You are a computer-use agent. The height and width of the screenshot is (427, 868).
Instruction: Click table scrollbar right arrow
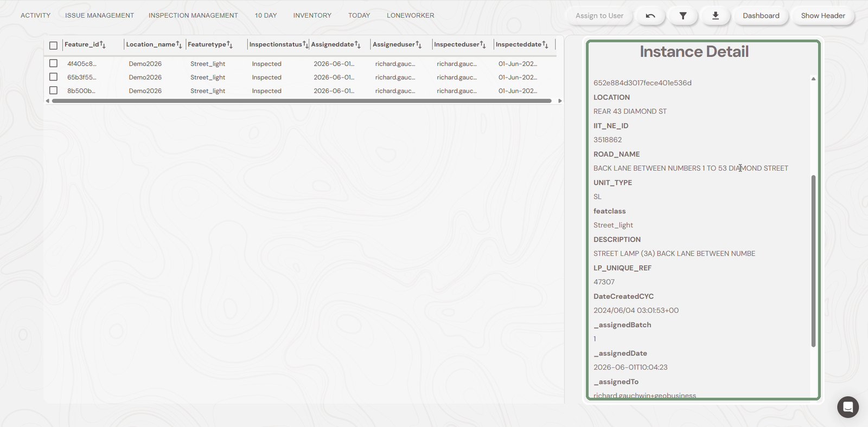click(560, 101)
